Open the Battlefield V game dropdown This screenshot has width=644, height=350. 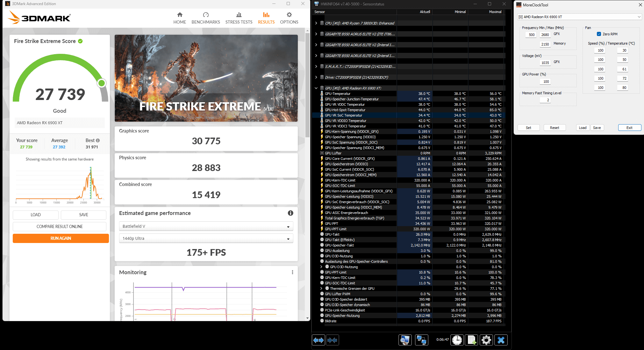coord(206,226)
